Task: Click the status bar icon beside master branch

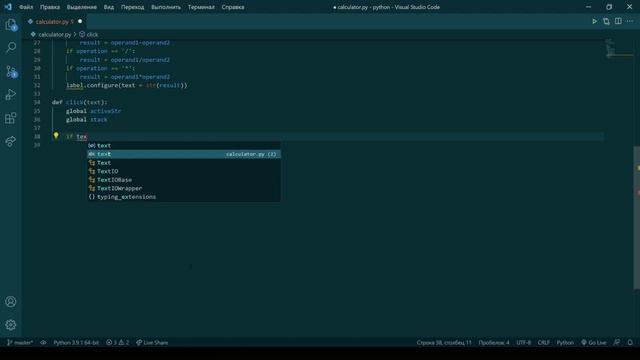Action: [x=43, y=342]
